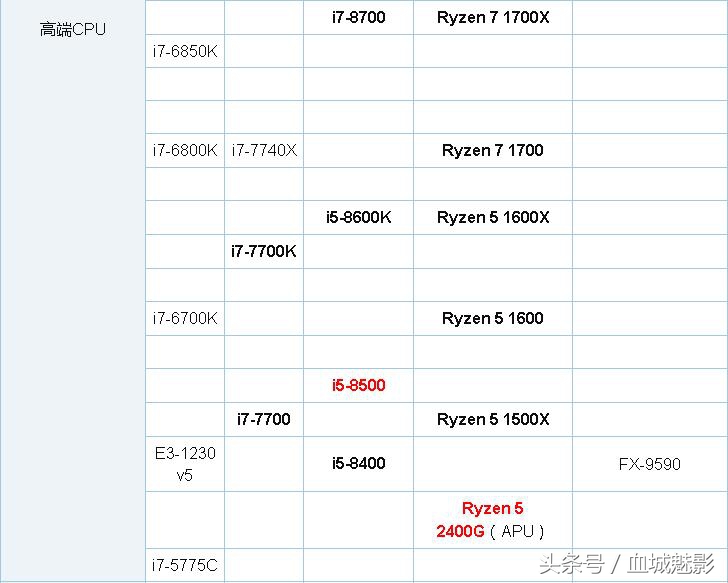
Task: Select the E3-1230 v5 cell
Action: (x=185, y=464)
